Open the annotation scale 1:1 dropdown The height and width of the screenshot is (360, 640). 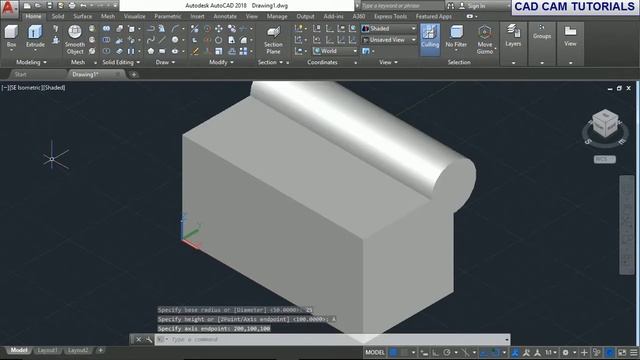click(x=551, y=352)
